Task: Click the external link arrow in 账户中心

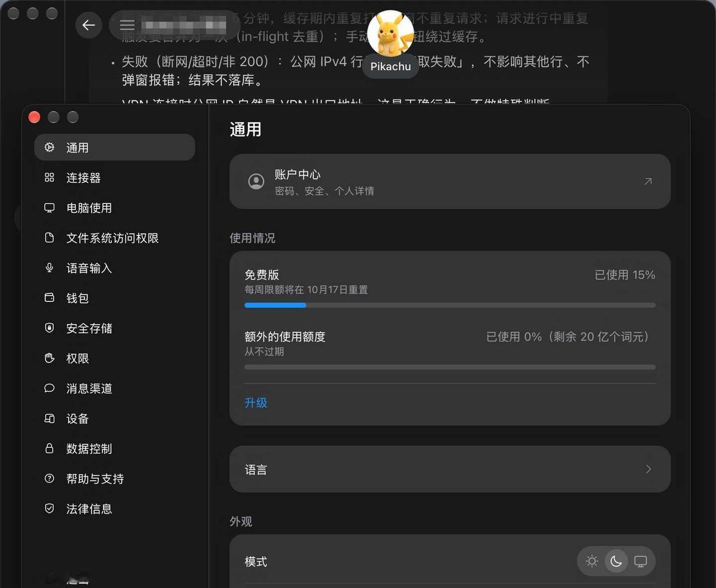Action: point(648,181)
